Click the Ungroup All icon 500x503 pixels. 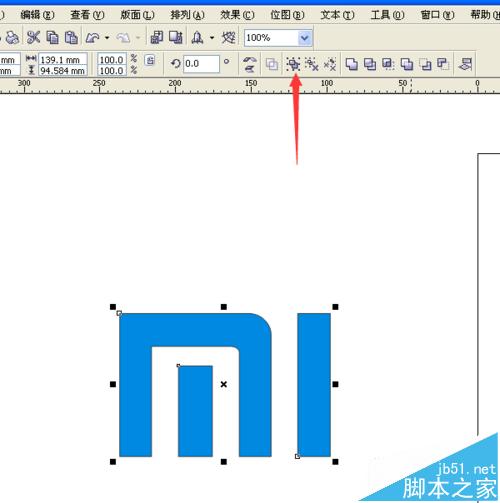330,64
